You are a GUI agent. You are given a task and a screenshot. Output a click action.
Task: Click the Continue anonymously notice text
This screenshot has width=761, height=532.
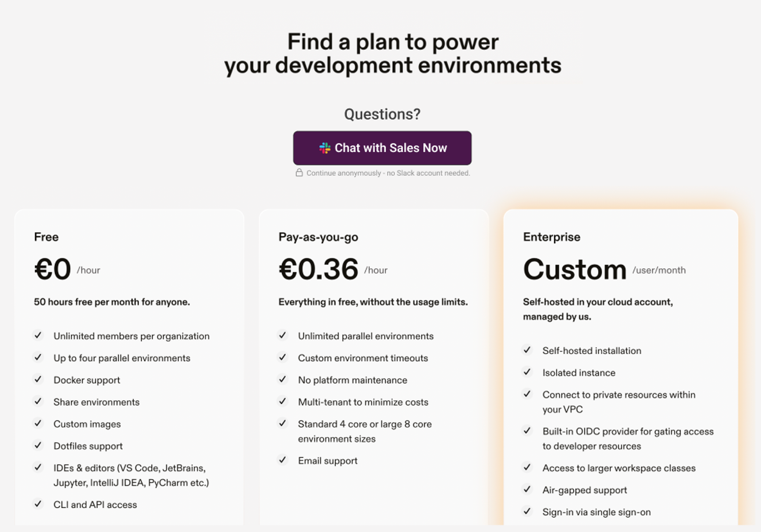click(x=388, y=173)
